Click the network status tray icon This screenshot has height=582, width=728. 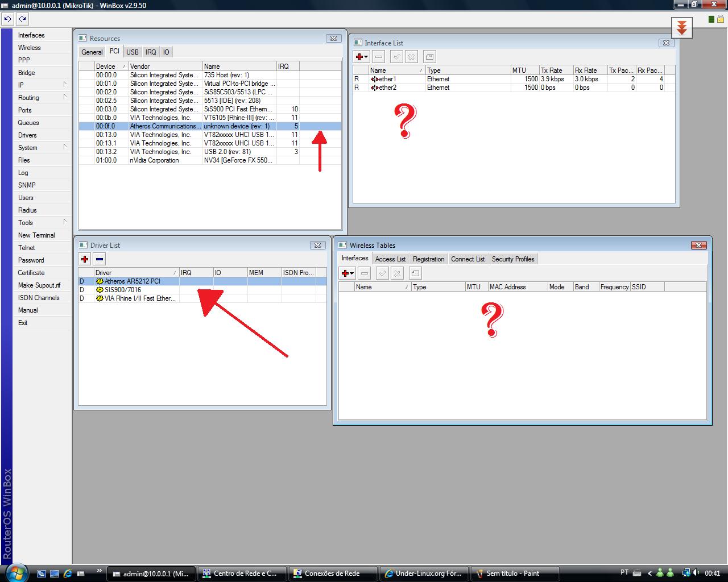[686, 573]
